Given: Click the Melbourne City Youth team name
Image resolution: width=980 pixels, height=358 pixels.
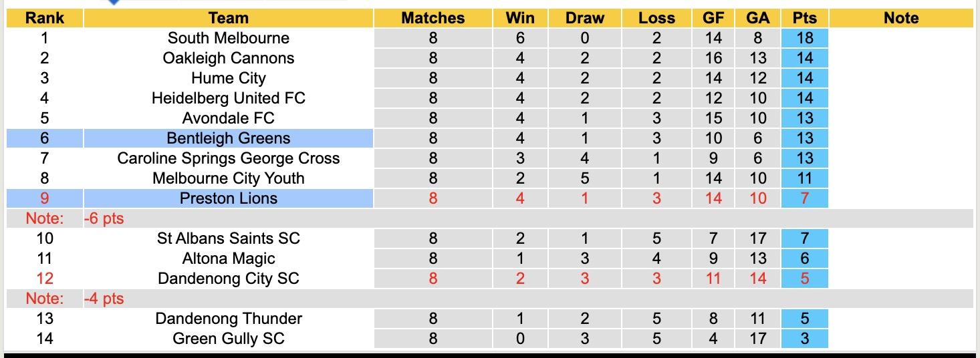Looking at the screenshot, I should pos(228,178).
